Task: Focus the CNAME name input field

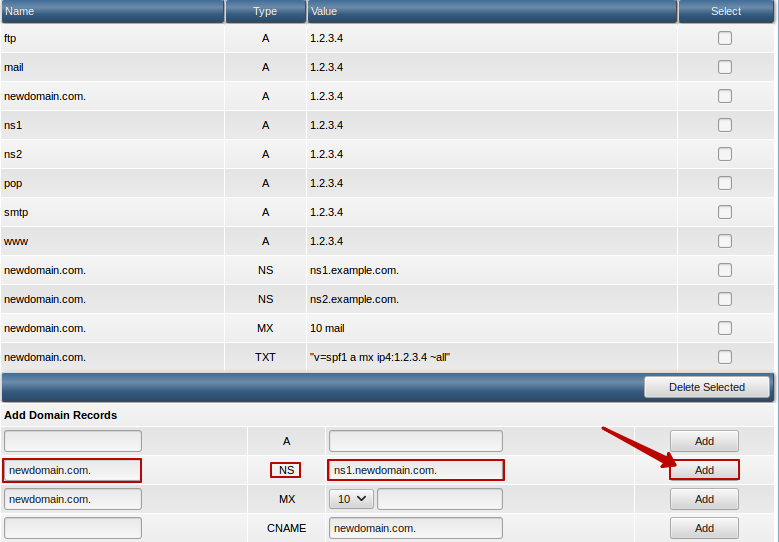Action: point(73,528)
